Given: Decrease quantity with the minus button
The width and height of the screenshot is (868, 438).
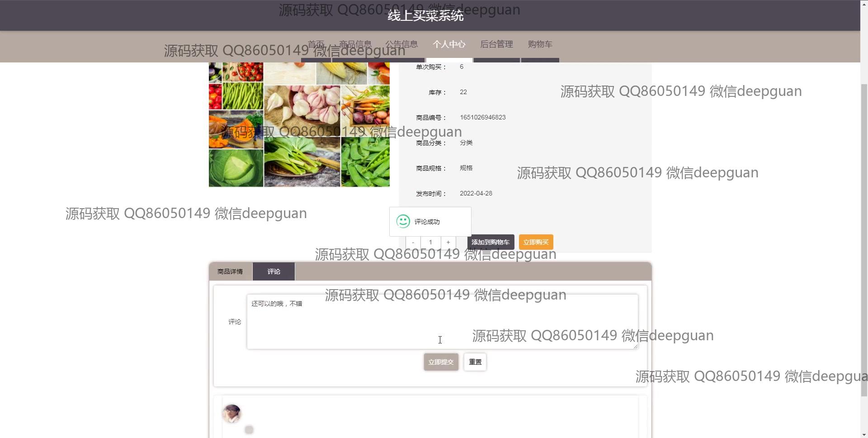Looking at the screenshot, I should click(x=413, y=242).
